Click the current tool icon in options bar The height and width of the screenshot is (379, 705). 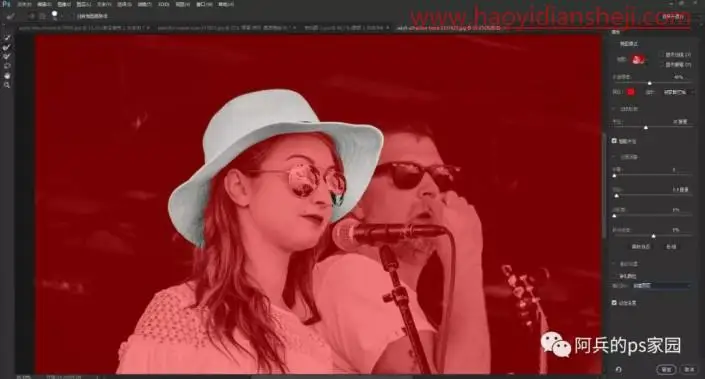pos(11,16)
